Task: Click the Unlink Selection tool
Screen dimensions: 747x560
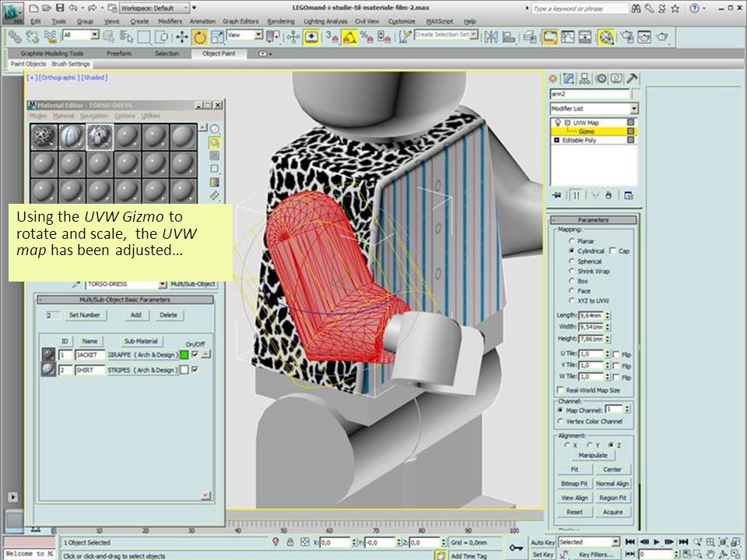Action: (33, 37)
